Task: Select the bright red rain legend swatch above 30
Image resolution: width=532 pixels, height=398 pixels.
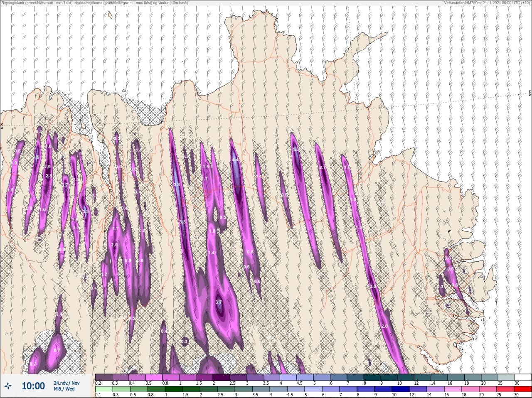Action: [522, 389]
